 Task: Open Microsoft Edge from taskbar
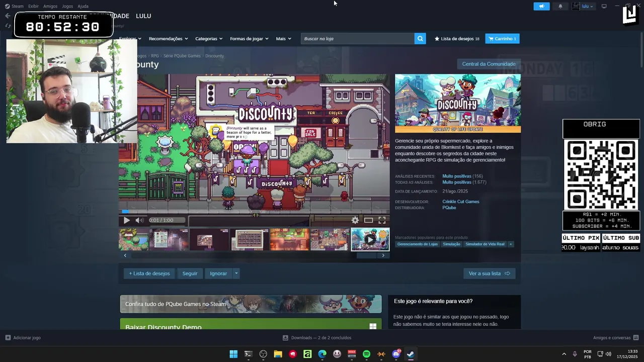click(x=322, y=354)
